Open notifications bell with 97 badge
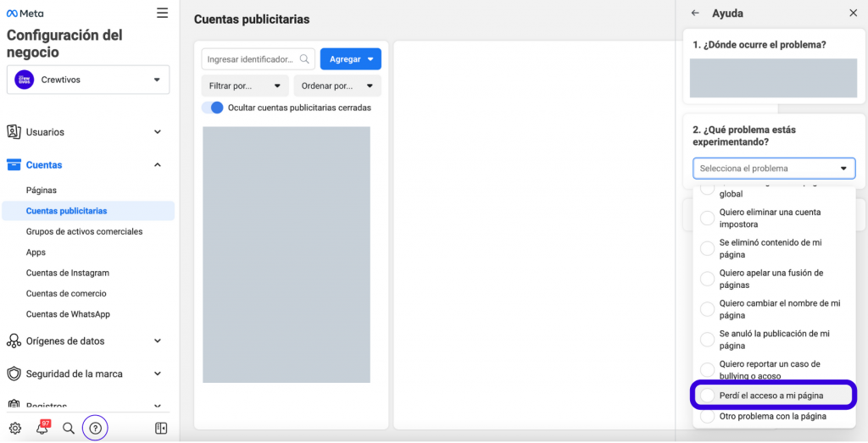The image size is (868, 443). tap(42, 429)
